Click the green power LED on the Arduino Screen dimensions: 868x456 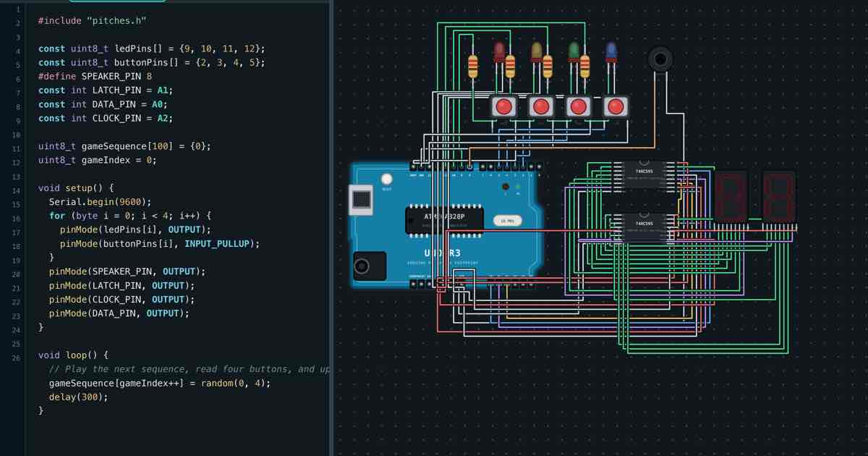(518, 187)
